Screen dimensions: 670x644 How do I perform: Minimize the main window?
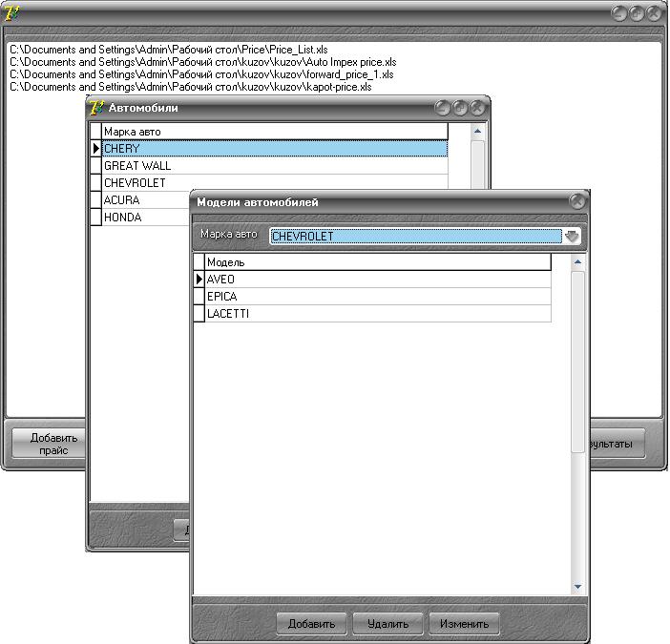point(619,13)
